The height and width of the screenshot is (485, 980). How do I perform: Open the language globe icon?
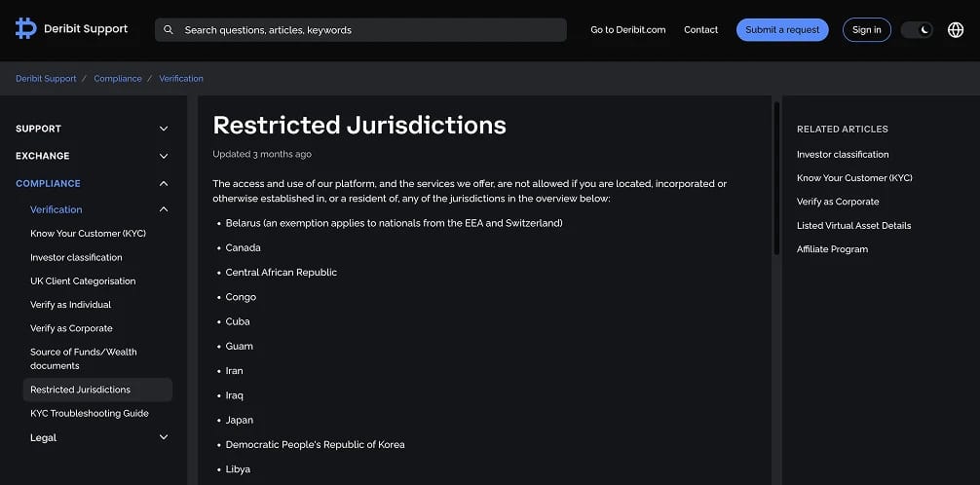tap(956, 30)
